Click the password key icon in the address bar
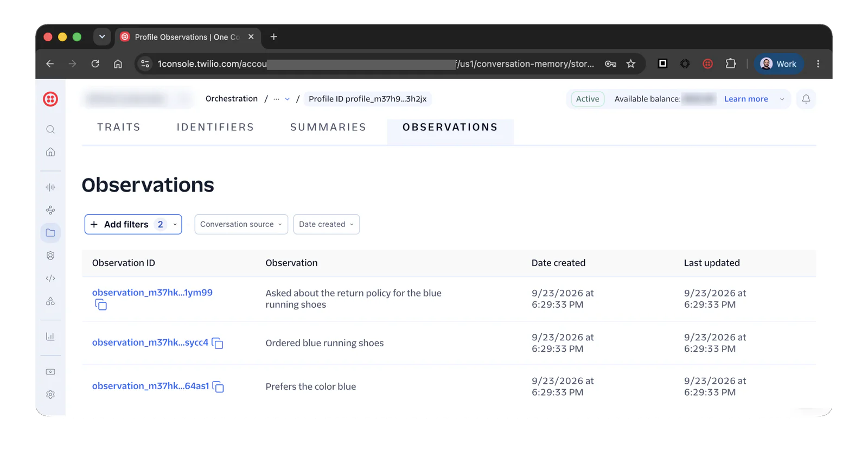The image size is (868, 463). coord(610,64)
